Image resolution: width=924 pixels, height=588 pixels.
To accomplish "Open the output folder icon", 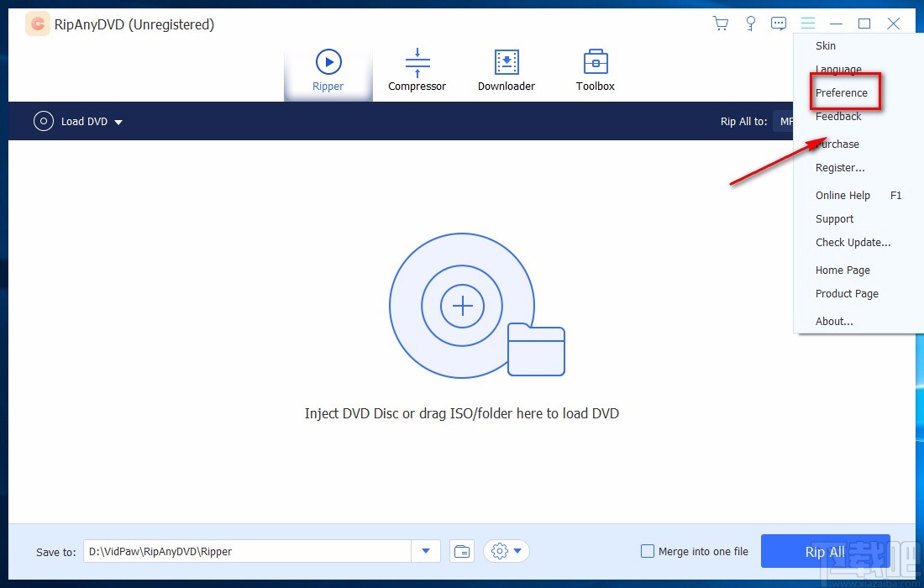I will click(x=463, y=552).
